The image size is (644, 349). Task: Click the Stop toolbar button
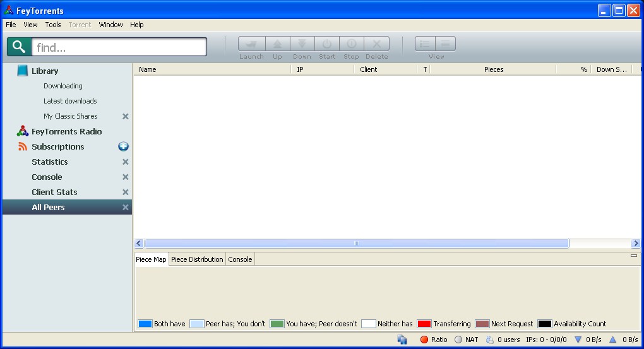pyautogui.click(x=352, y=44)
